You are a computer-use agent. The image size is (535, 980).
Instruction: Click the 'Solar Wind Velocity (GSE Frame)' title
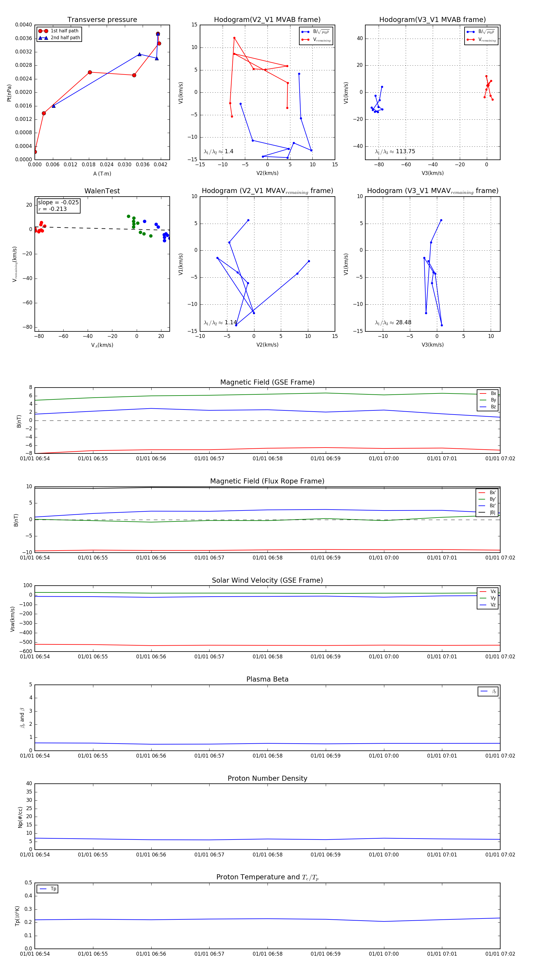tap(267, 580)
